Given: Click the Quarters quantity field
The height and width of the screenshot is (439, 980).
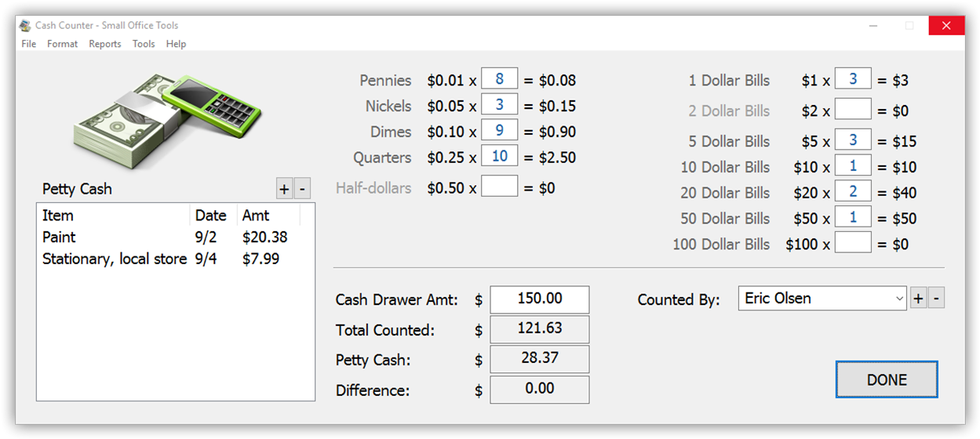Looking at the screenshot, I should click(x=499, y=157).
